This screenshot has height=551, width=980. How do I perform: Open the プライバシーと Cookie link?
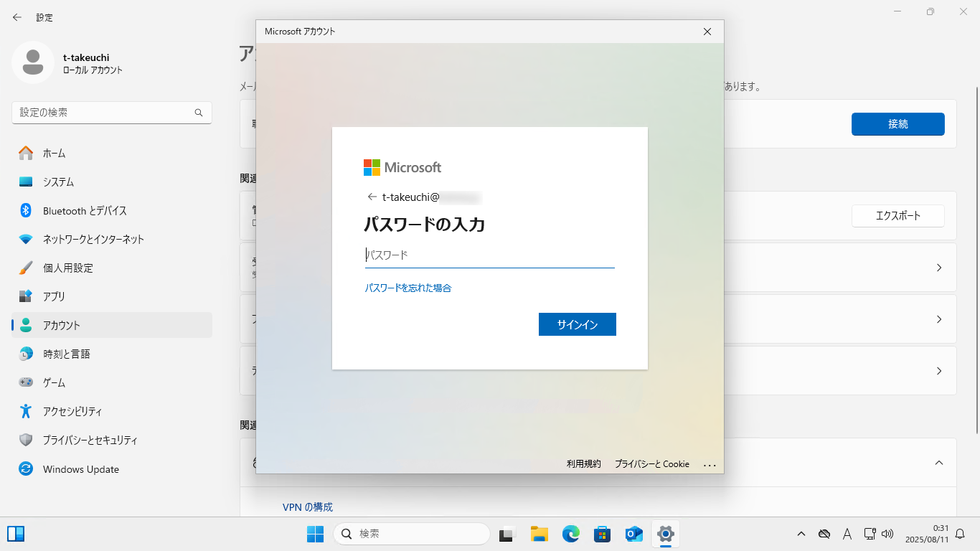[652, 464]
